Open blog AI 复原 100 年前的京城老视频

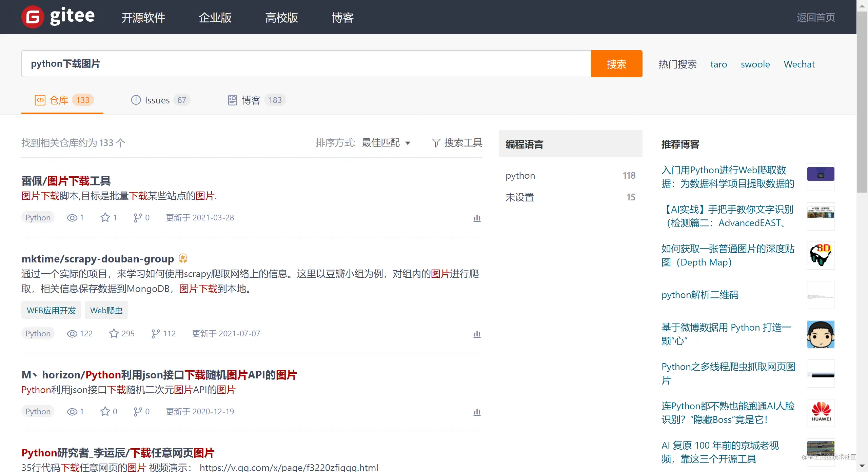coord(720,452)
